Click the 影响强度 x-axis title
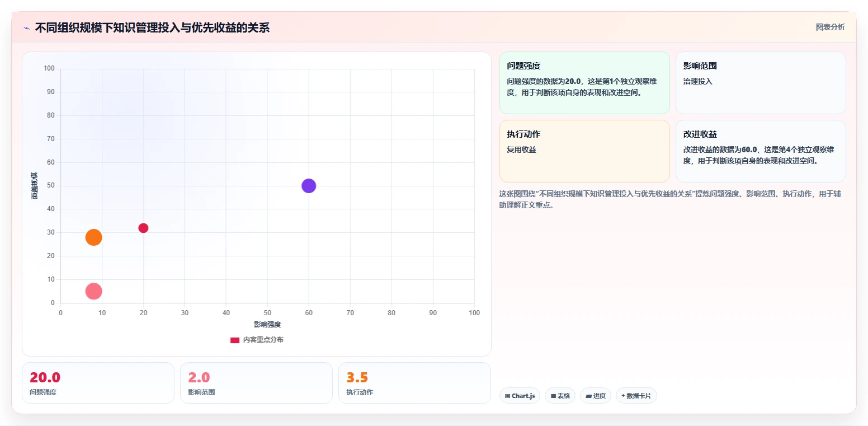 pos(267,325)
